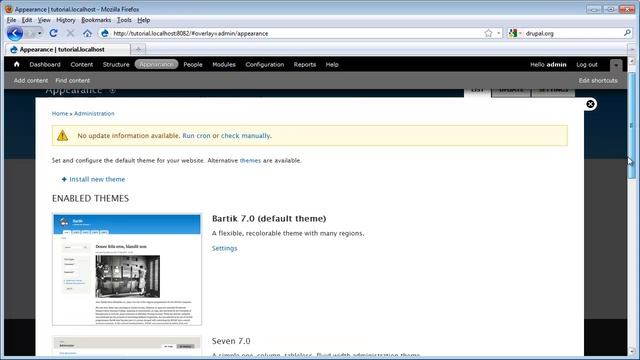Open the Firefox Help menu

click(144, 20)
